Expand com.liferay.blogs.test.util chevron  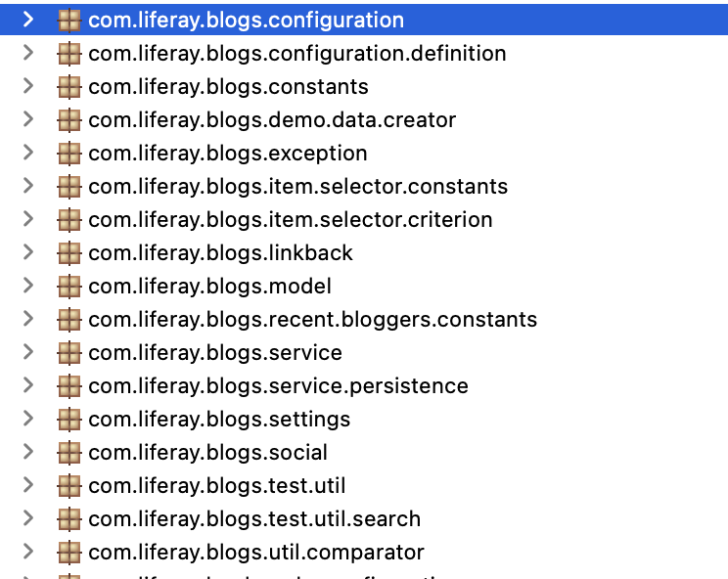click(28, 485)
